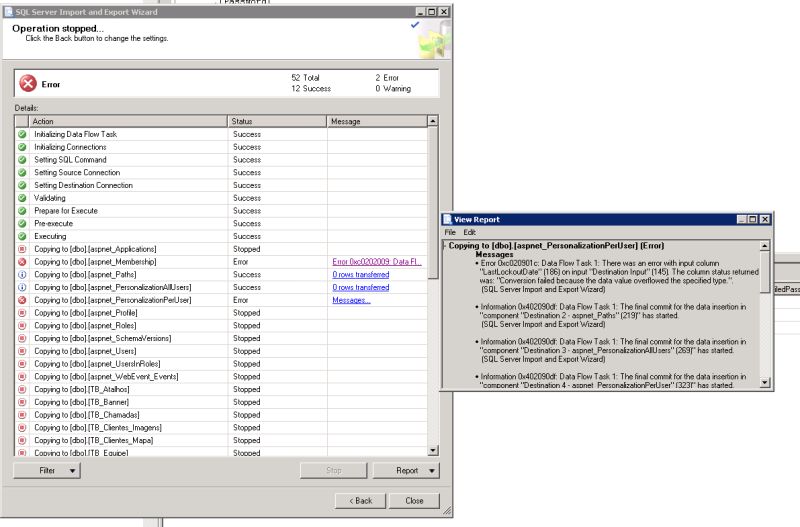Viewport: 800px width, 527px height.
Task: Click the red Error icon in the summary
Action: tap(28, 83)
